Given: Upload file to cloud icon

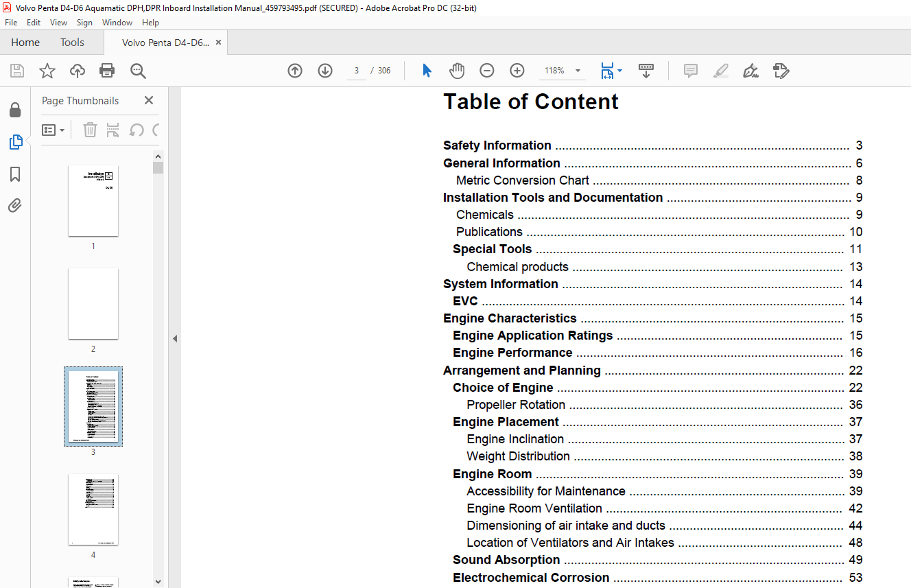Looking at the screenshot, I should click(78, 71).
